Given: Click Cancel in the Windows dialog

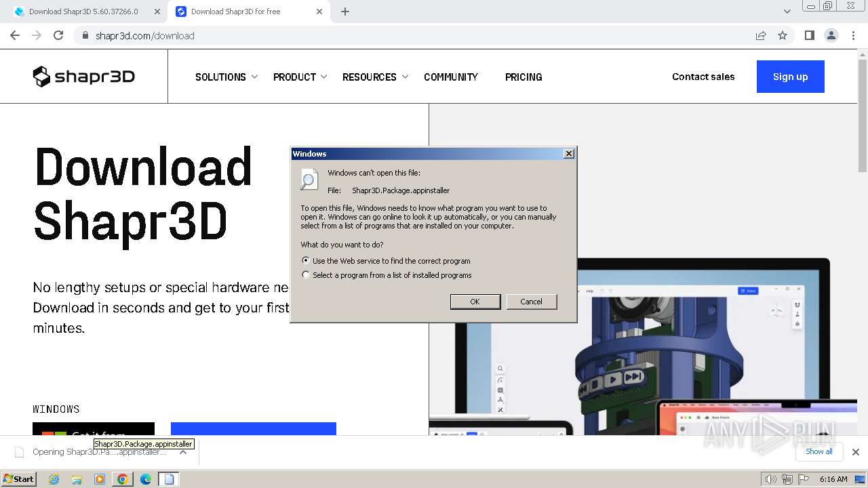Looking at the screenshot, I should 532,302.
